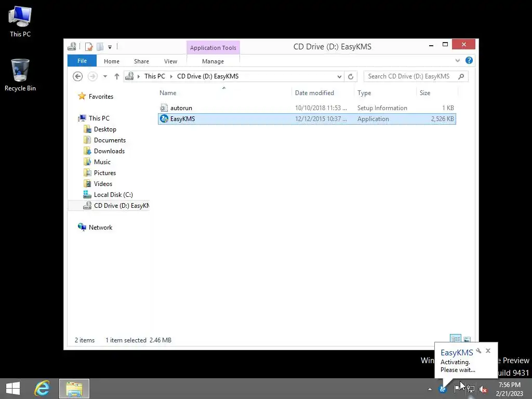The height and width of the screenshot is (399, 532).
Task: Open Customize Quick Access Toolbar dropdown
Action: [110, 47]
